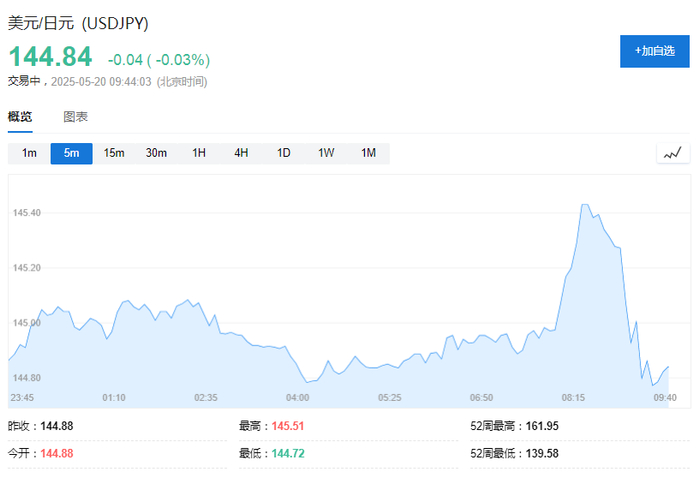Pick the 4H timeframe
Viewport: 700px width, 478px height.
tap(241, 153)
